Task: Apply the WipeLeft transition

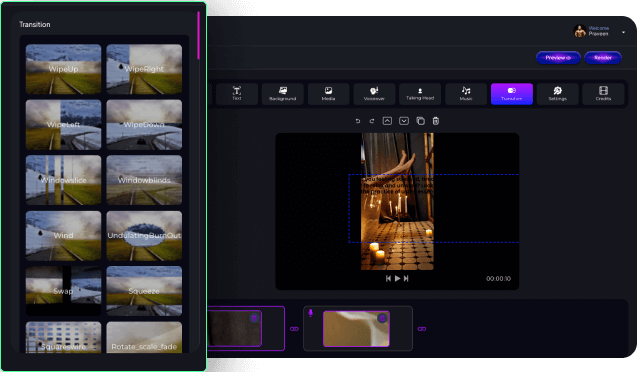Action: tap(63, 125)
